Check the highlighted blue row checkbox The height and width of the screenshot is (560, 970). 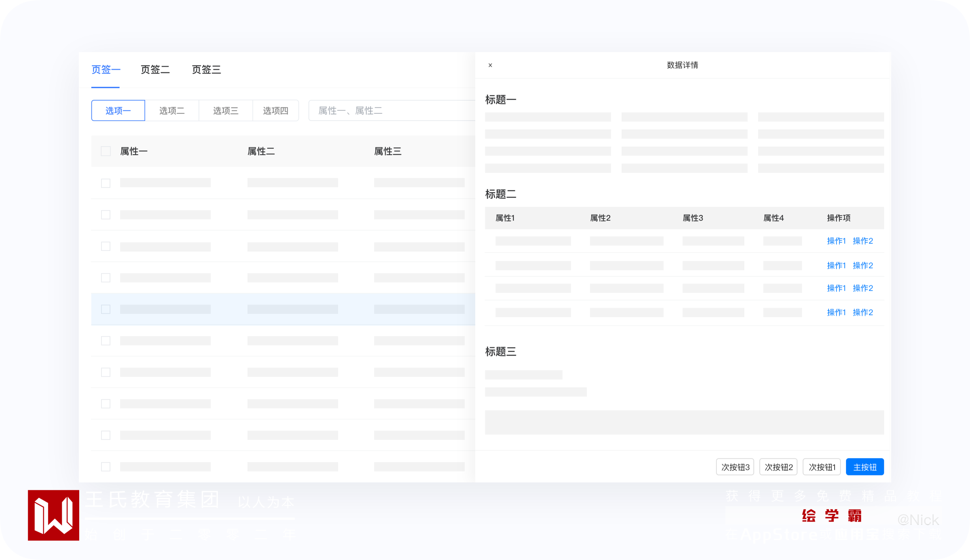(105, 309)
